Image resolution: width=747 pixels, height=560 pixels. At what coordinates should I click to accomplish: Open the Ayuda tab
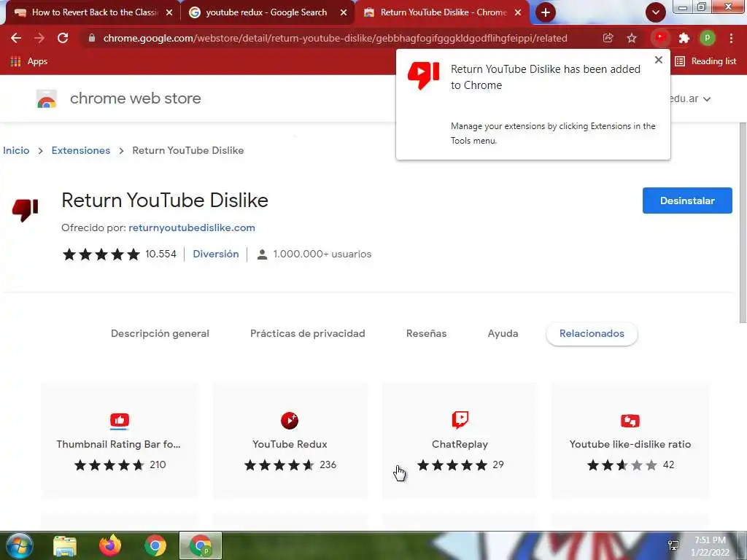click(503, 334)
